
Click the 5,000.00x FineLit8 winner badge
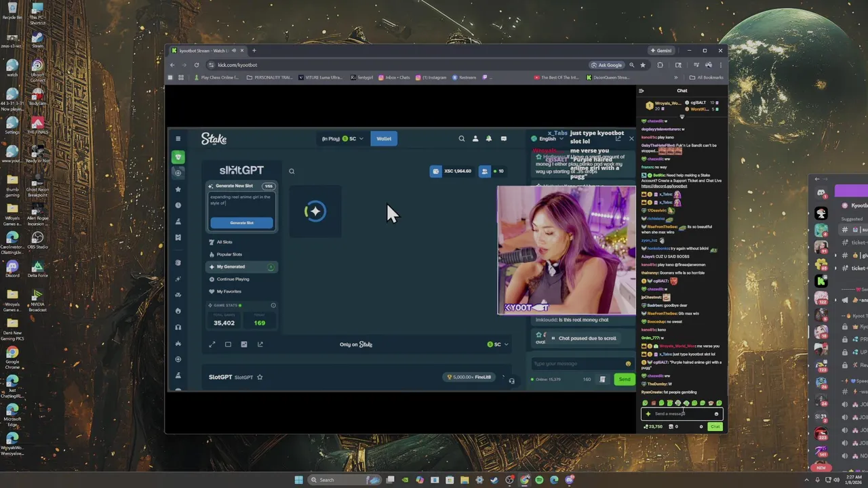pyautogui.click(x=469, y=377)
